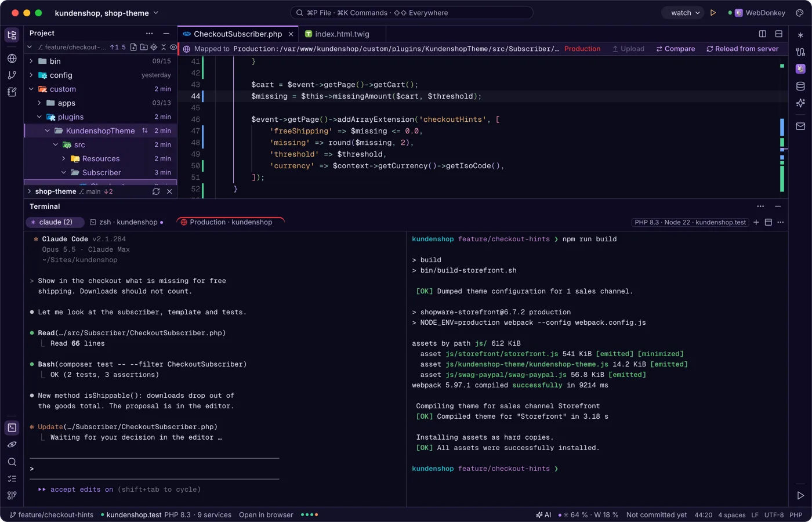
Task: Toggle terminal split layout icon
Action: (768, 222)
